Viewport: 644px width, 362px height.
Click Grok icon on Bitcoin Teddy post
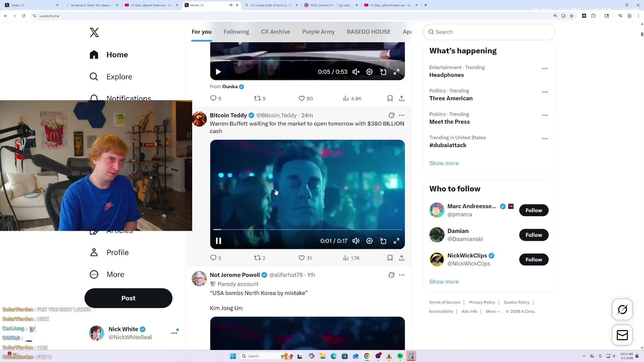tap(391, 115)
